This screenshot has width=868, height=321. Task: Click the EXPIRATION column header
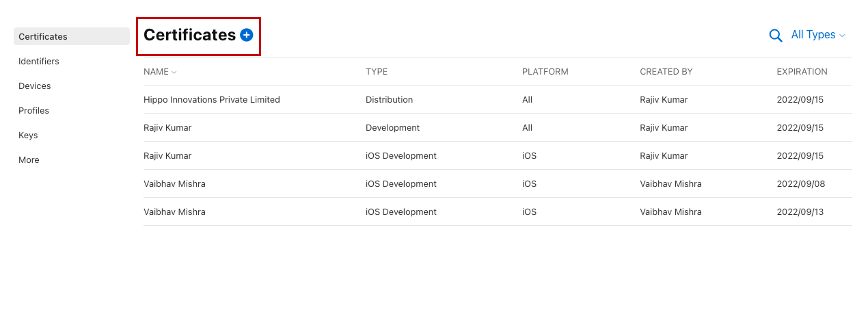pos(802,72)
